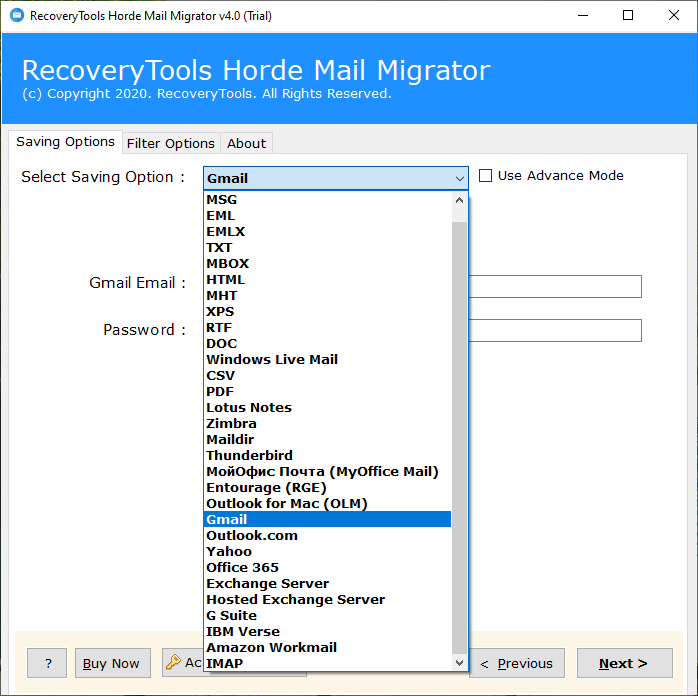Select Windows Live Mail option
Viewport: 698px width, 696px height.
(x=328, y=360)
